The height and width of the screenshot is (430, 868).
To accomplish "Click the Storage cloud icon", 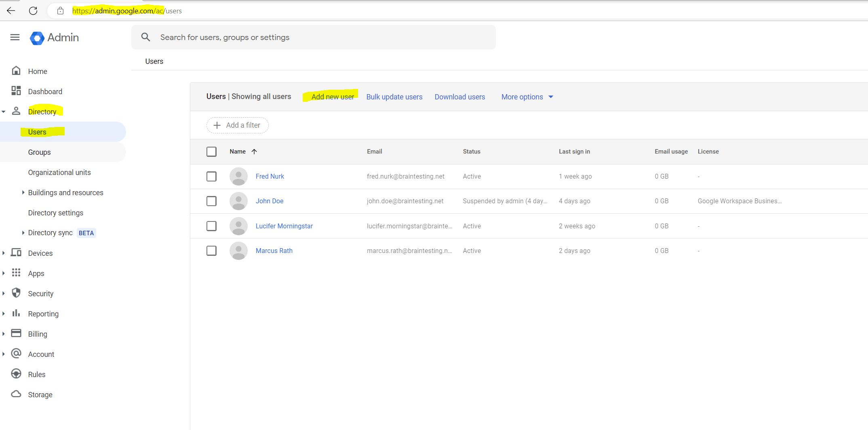I will click(x=16, y=394).
